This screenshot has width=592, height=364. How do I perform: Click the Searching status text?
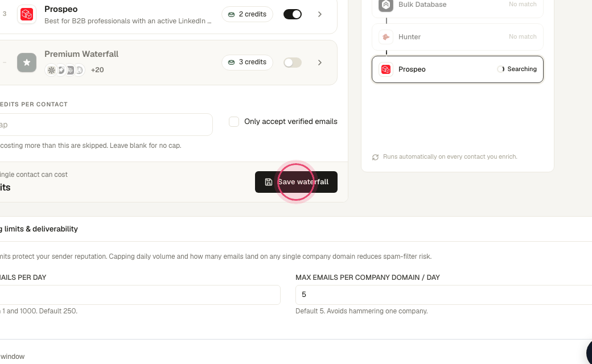click(522, 69)
